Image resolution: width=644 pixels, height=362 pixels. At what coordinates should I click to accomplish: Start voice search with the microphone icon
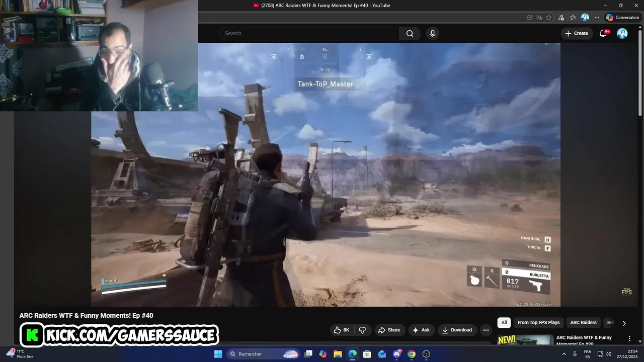(x=432, y=33)
